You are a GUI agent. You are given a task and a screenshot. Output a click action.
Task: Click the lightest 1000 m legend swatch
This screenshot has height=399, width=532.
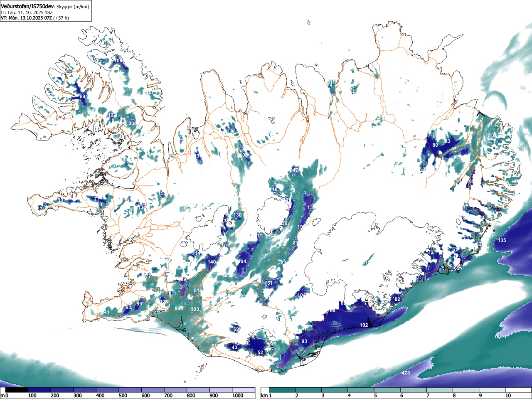tap(244, 390)
